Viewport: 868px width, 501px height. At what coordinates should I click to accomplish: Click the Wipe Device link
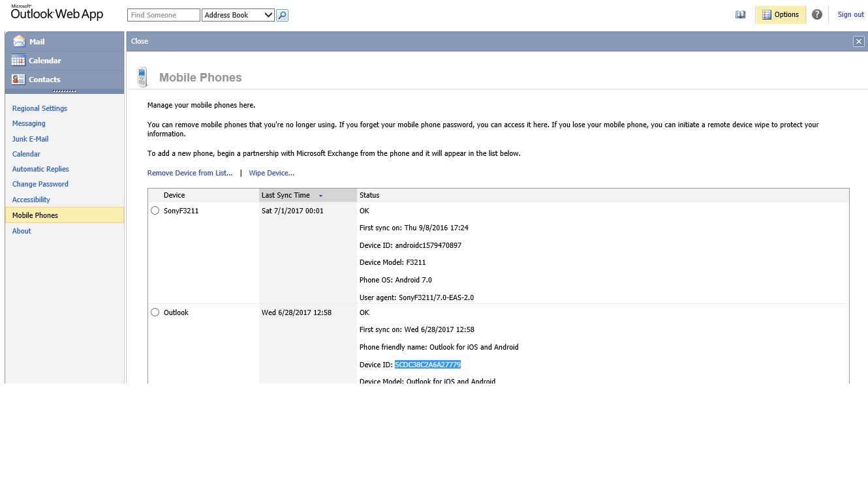click(271, 173)
